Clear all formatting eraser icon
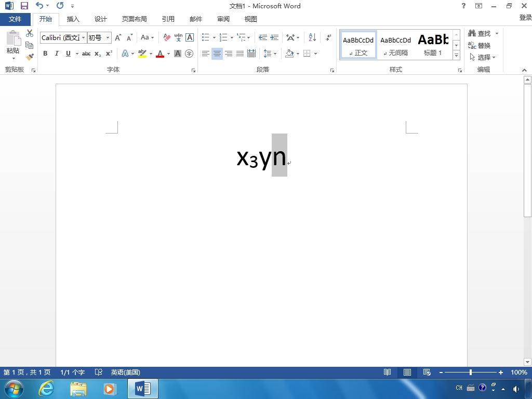Screen dimensions: 532x399 tap(167, 37)
